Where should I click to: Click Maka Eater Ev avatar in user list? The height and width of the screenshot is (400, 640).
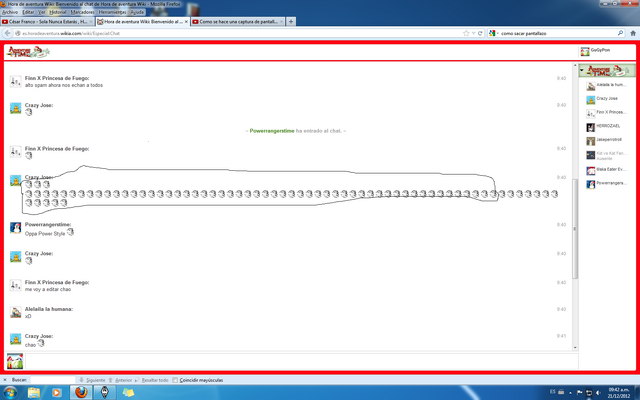coord(591,171)
